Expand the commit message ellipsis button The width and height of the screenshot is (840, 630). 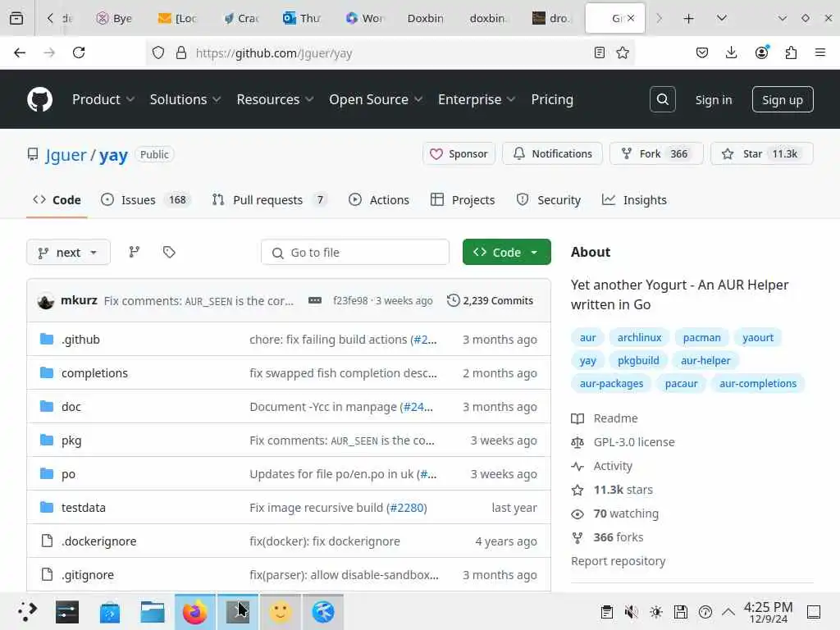click(314, 300)
